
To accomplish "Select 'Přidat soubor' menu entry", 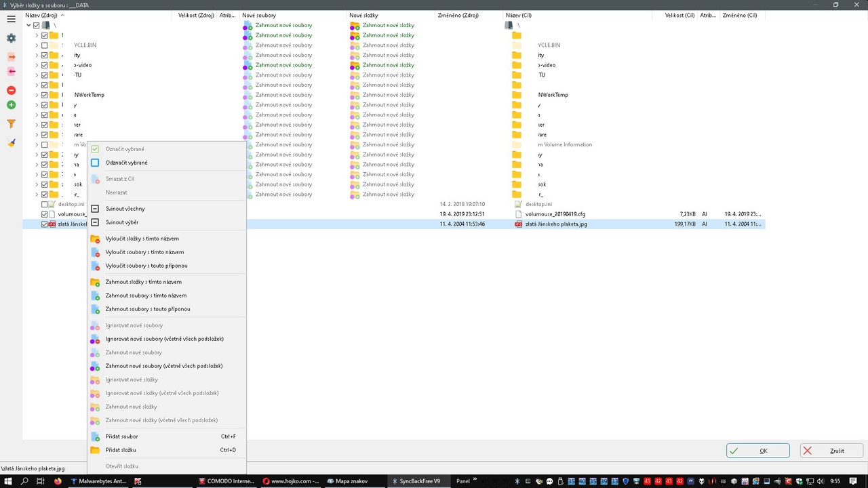I will (x=167, y=436).
